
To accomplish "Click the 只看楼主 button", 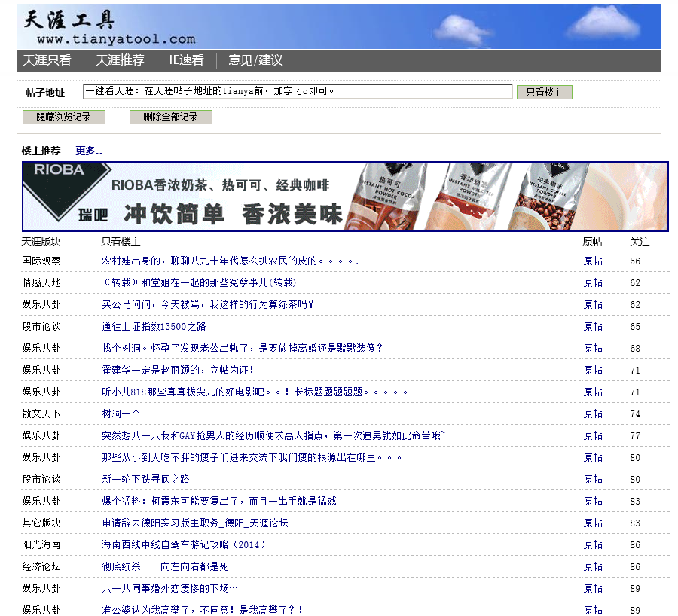I will pos(545,92).
